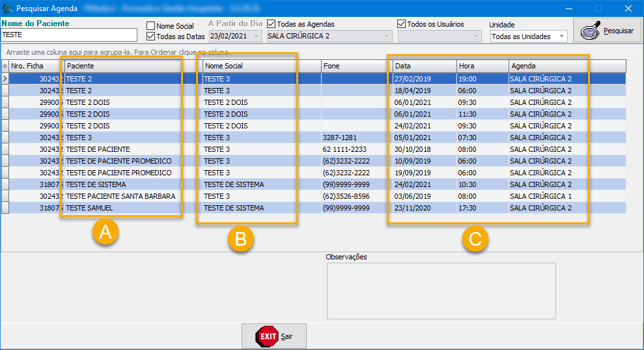This screenshot has height=350, width=644.
Task: Click the Nome do Paciente input field
Action: click(69, 35)
